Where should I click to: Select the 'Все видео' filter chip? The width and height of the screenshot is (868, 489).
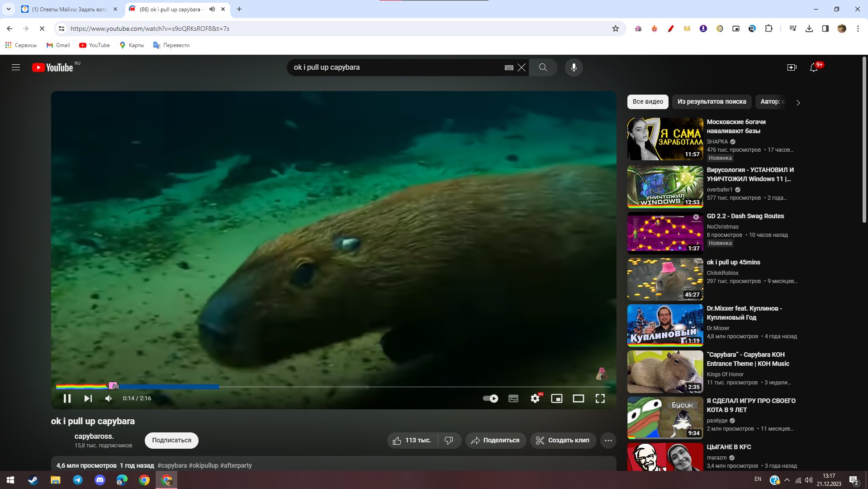tap(648, 102)
